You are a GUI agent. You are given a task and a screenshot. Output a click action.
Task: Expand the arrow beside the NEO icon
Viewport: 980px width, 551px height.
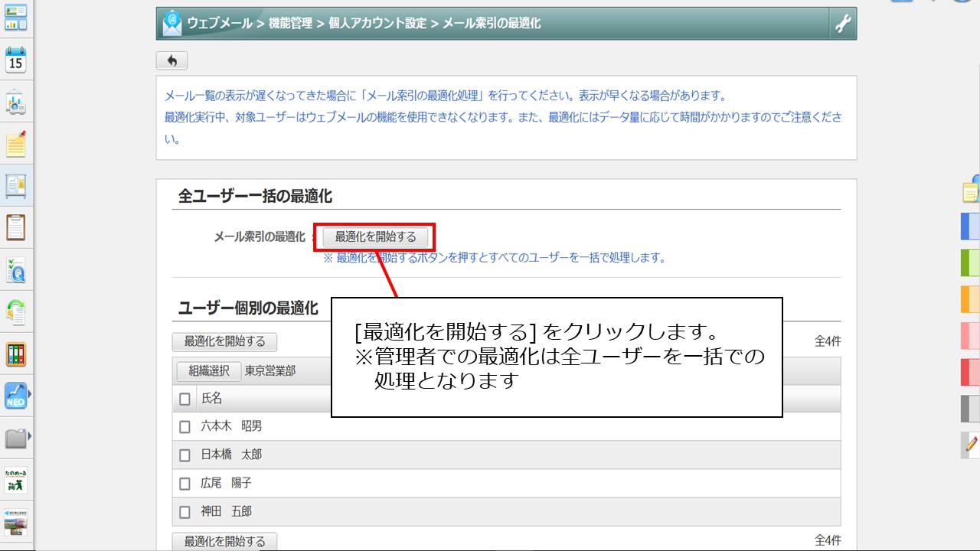30,395
